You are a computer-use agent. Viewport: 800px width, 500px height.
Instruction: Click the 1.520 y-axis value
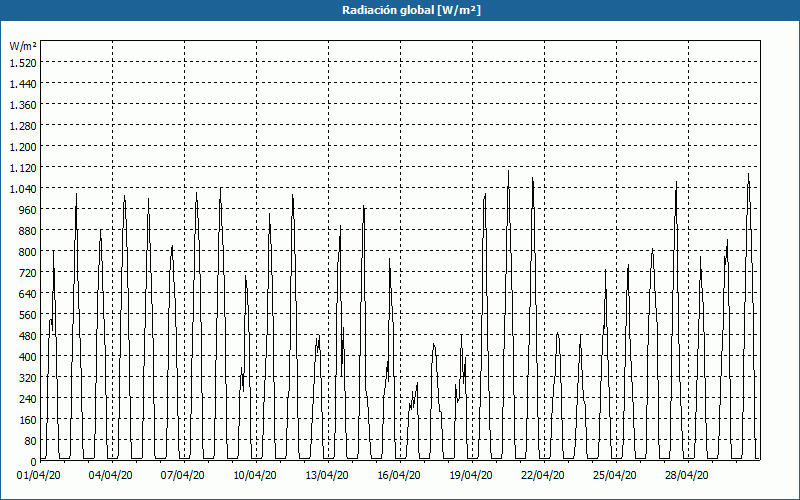(x=23, y=63)
